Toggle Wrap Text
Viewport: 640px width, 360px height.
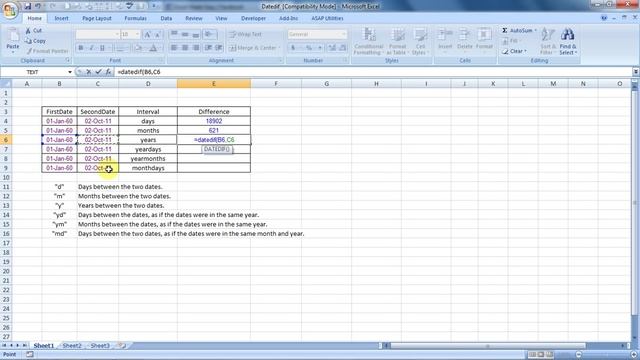[x=245, y=34]
